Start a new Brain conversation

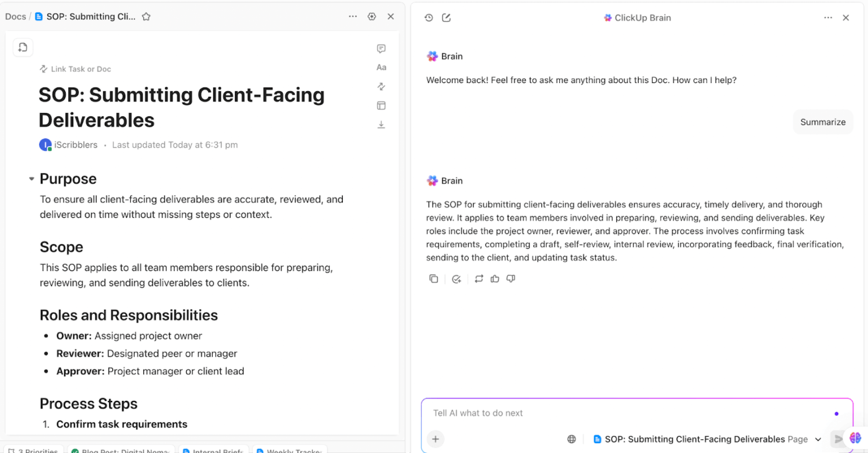click(446, 17)
